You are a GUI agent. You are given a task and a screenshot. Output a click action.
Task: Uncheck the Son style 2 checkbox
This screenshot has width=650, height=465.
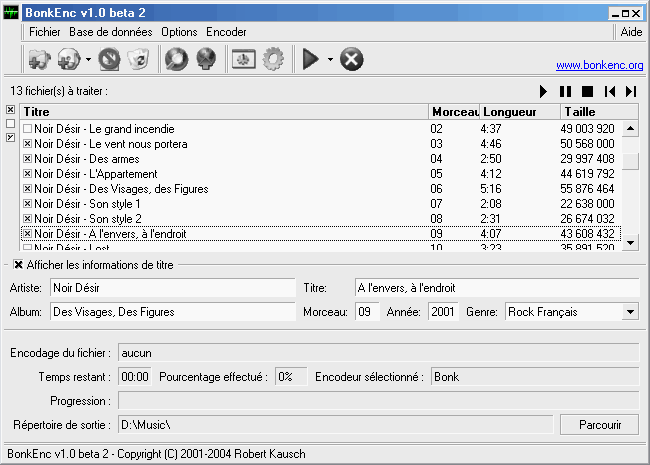27,218
